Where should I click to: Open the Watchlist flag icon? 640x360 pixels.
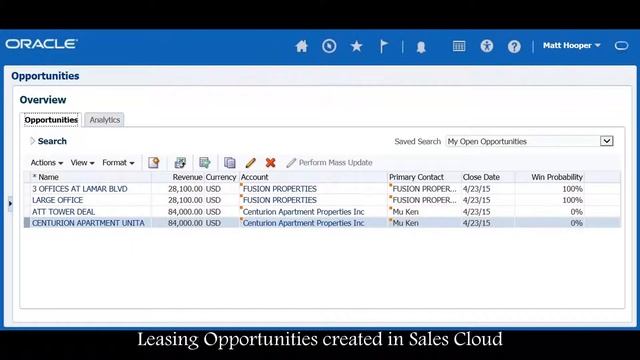pyautogui.click(x=384, y=46)
